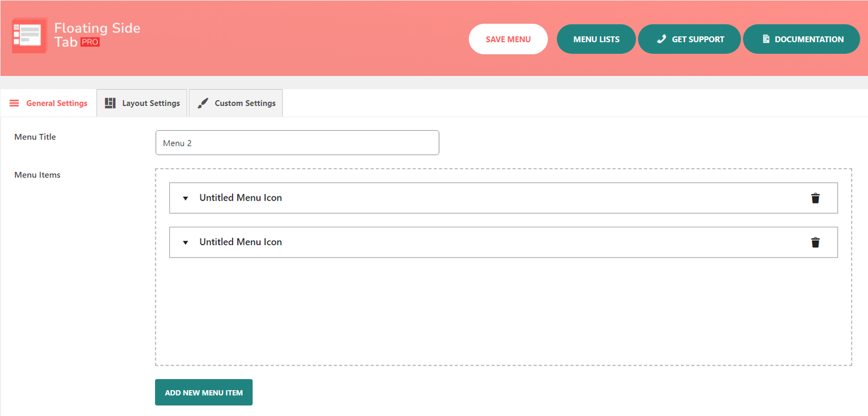Switch to the Custom Settings tab
This screenshot has width=868, height=416.
pyautogui.click(x=245, y=103)
